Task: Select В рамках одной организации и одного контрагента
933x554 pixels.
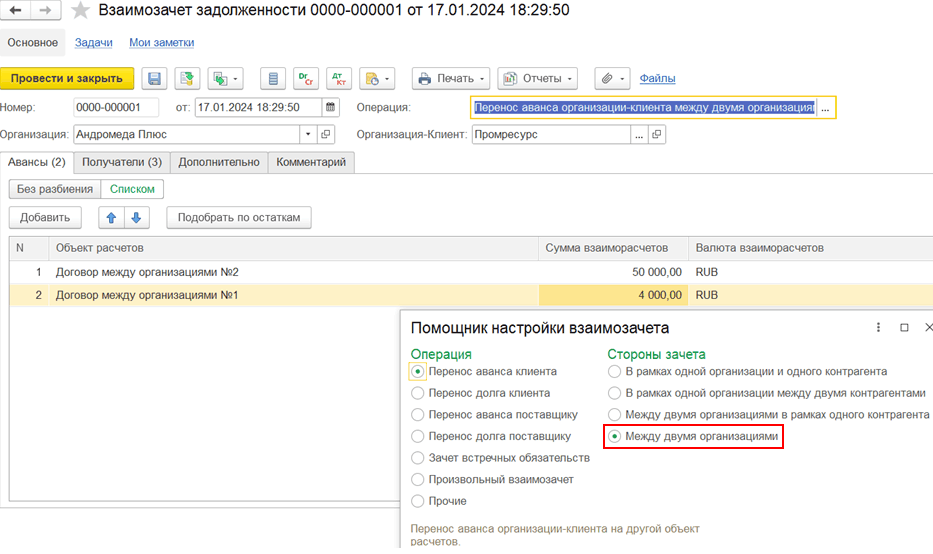Action: (614, 371)
